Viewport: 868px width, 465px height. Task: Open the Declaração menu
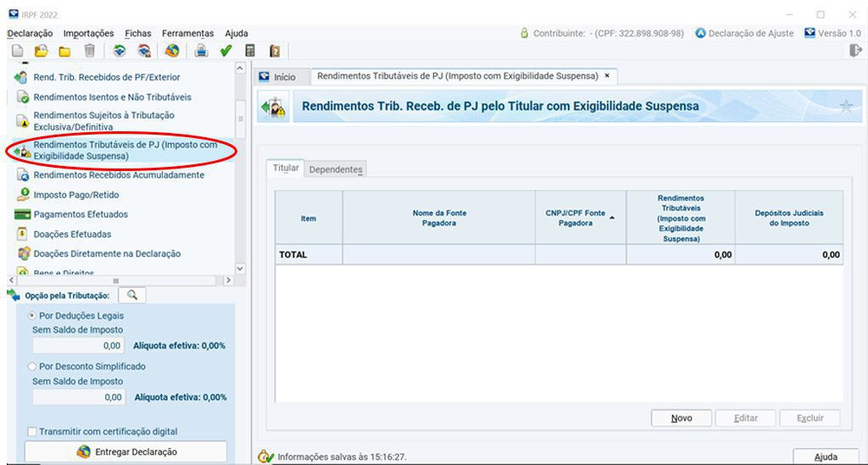click(30, 33)
